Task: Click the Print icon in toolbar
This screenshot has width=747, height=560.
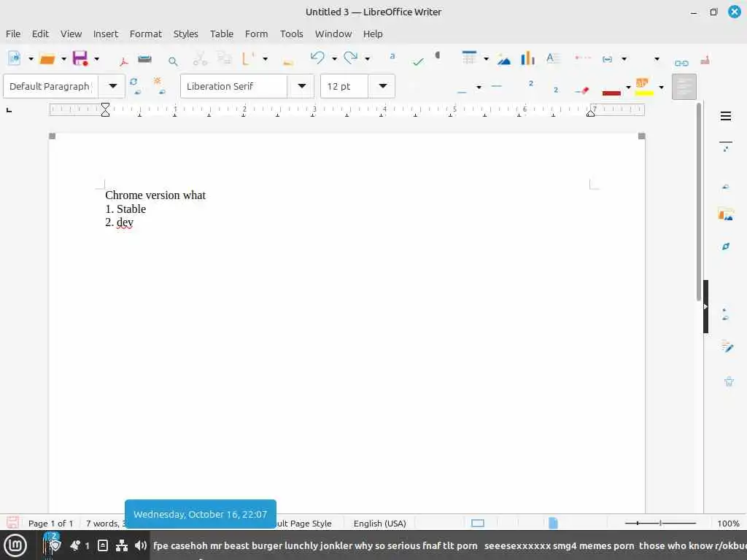Action: click(x=145, y=59)
